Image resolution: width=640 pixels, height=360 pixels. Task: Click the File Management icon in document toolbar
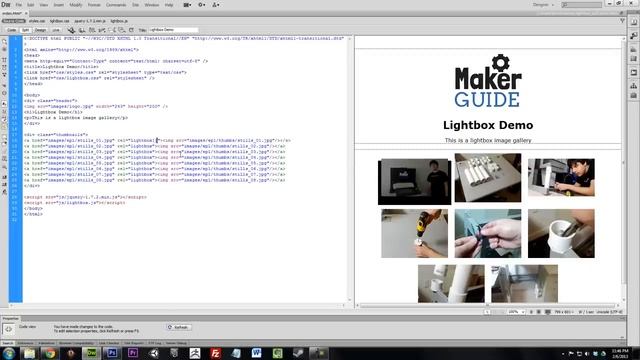tap(92, 30)
